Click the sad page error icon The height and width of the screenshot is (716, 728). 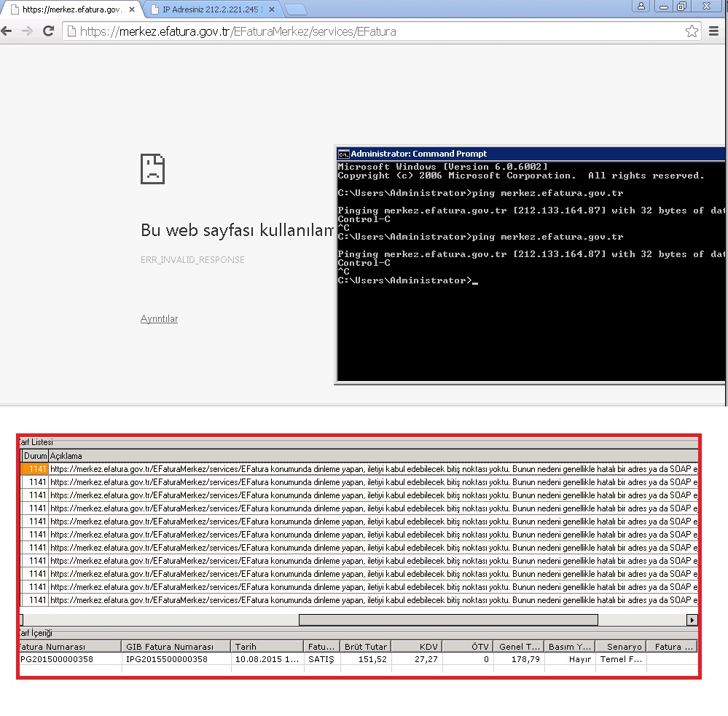coord(153,169)
